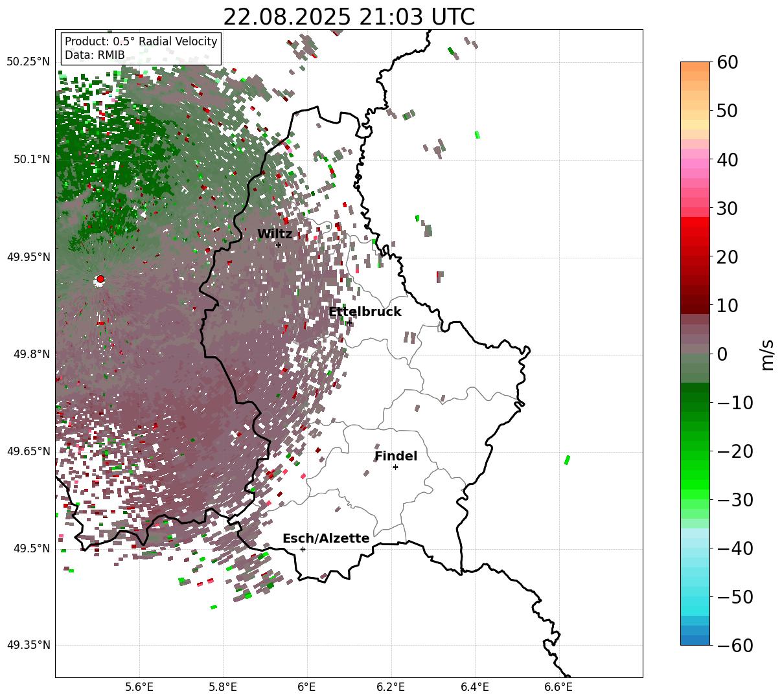Click the 6.2°E longitude label
The image size is (782, 700).
click(x=391, y=687)
